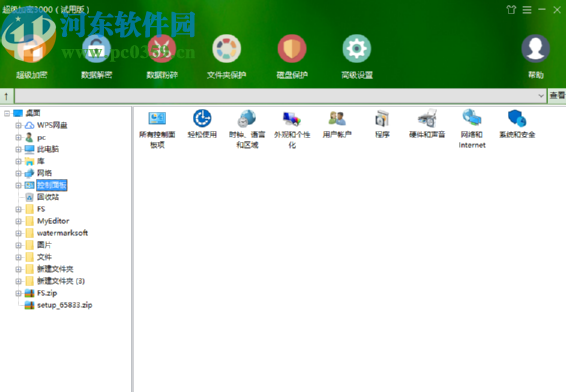Select the 数据粉碎 shredder icon

tap(161, 49)
